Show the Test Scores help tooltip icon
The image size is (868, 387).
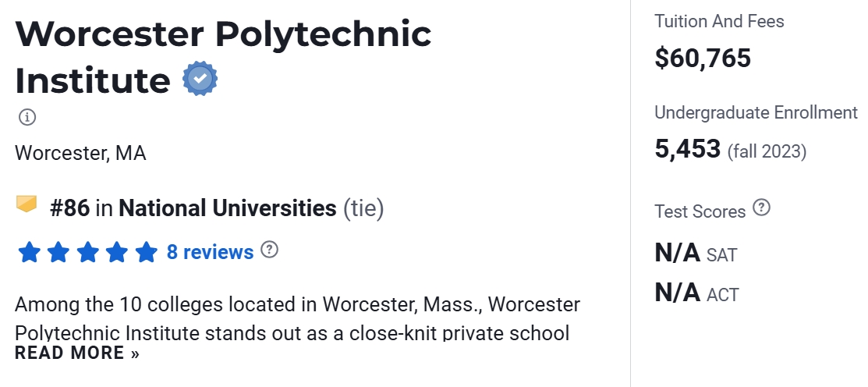pos(761,208)
